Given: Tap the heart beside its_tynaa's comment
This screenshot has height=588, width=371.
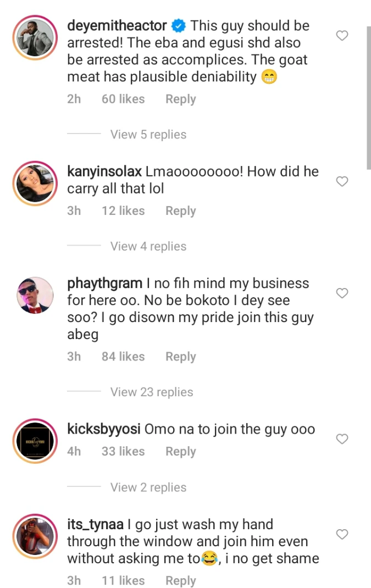Looking at the screenshot, I should click(x=342, y=534).
